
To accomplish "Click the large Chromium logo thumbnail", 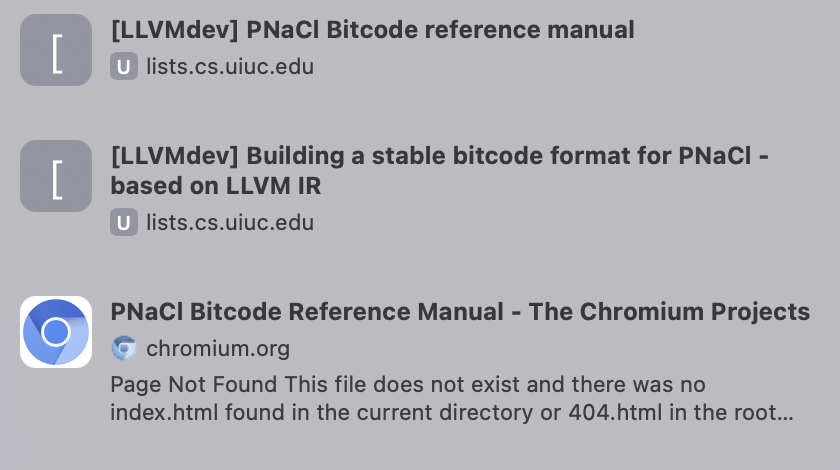I will pos(56,332).
